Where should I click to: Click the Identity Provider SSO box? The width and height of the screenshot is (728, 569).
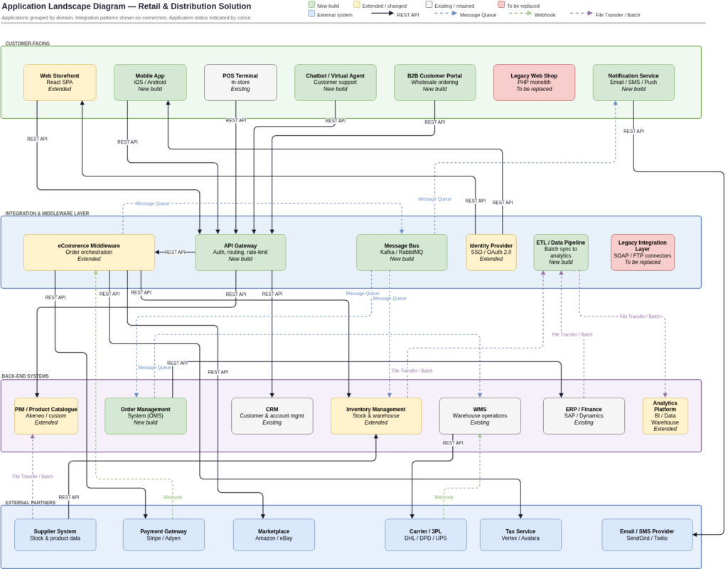[491, 252]
